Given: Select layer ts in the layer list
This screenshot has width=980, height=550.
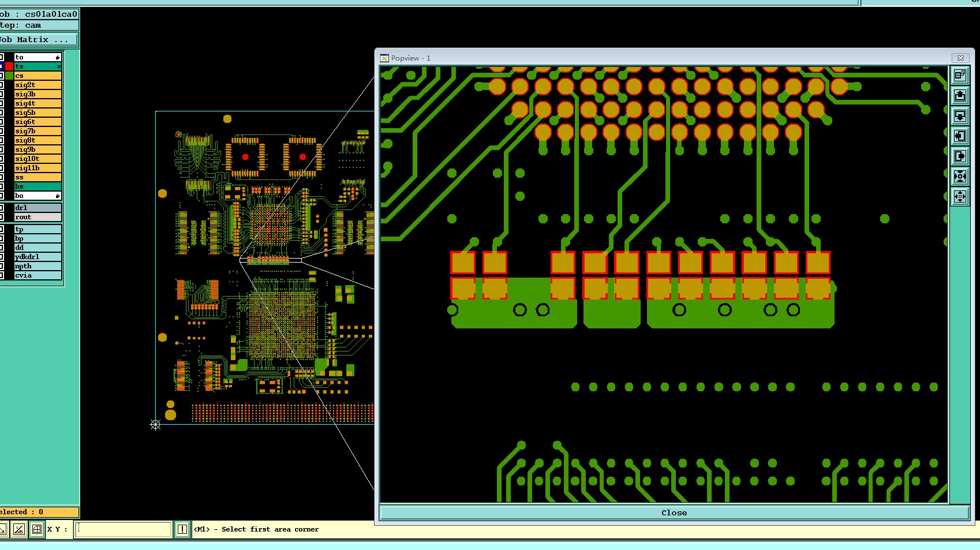Looking at the screenshot, I should tap(38, 66).
